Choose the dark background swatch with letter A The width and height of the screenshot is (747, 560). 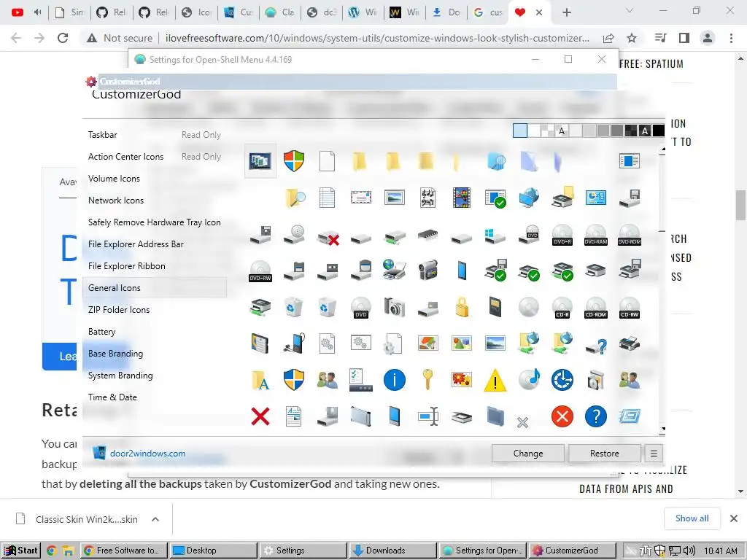[x=645, y=131]
